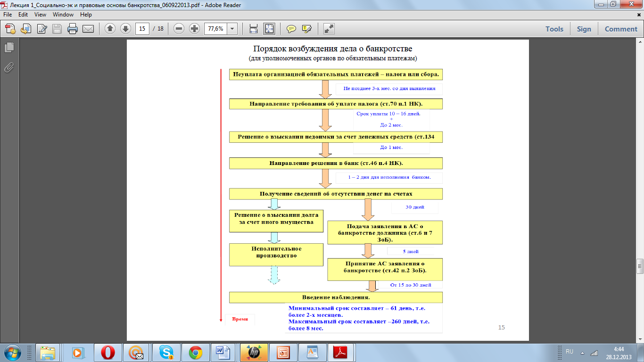Toggle fit one full page view

click(x=269, y=29)
